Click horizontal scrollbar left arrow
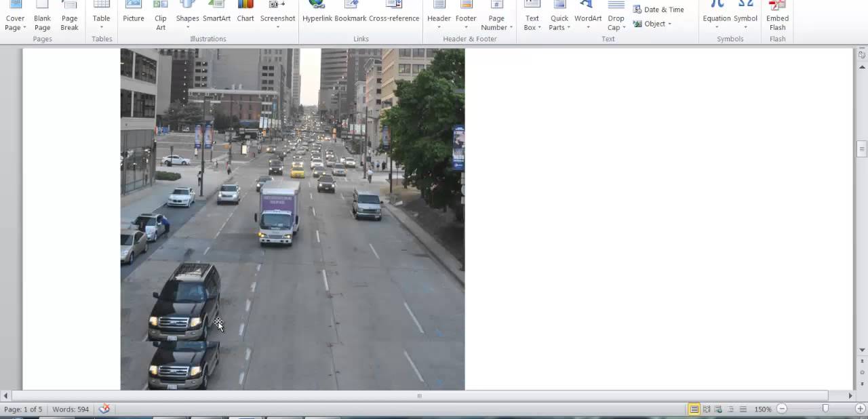This screenshot has width=868, height=419. [5, 395]
